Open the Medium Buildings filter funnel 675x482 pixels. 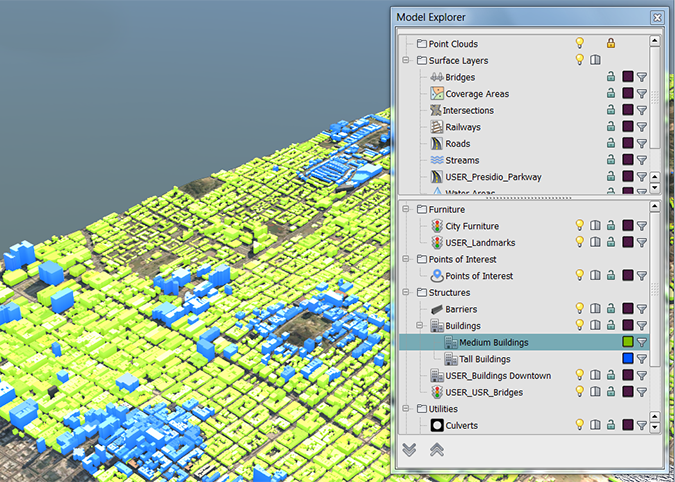click(642, 342)
